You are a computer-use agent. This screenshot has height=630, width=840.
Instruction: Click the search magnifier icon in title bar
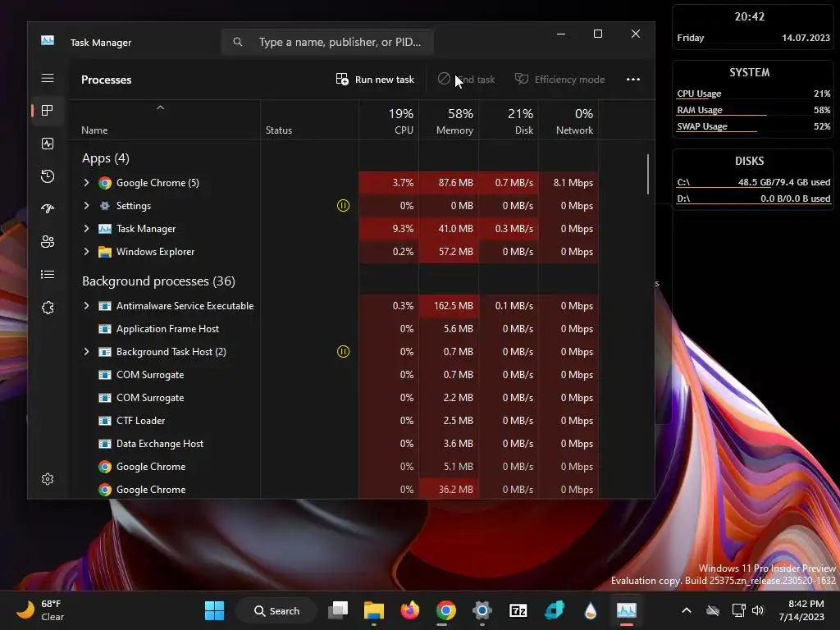point(238,42)
